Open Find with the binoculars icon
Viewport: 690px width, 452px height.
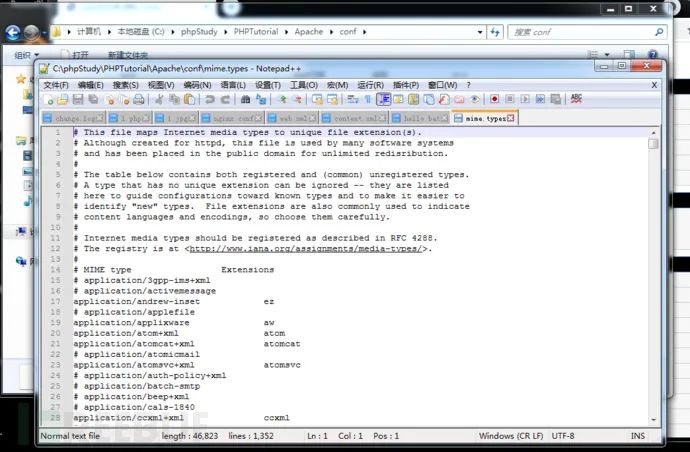pyautogui.click(x=245, y=99)
